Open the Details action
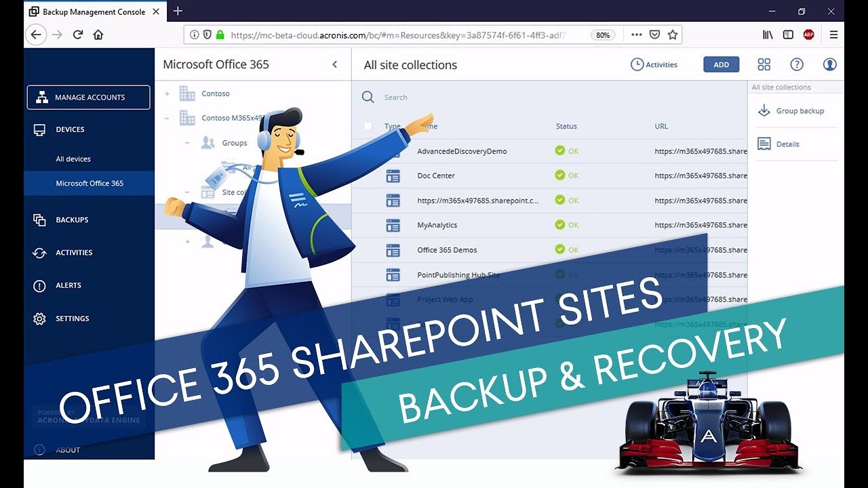Screen dimensions: 868x488 [788, 144]
